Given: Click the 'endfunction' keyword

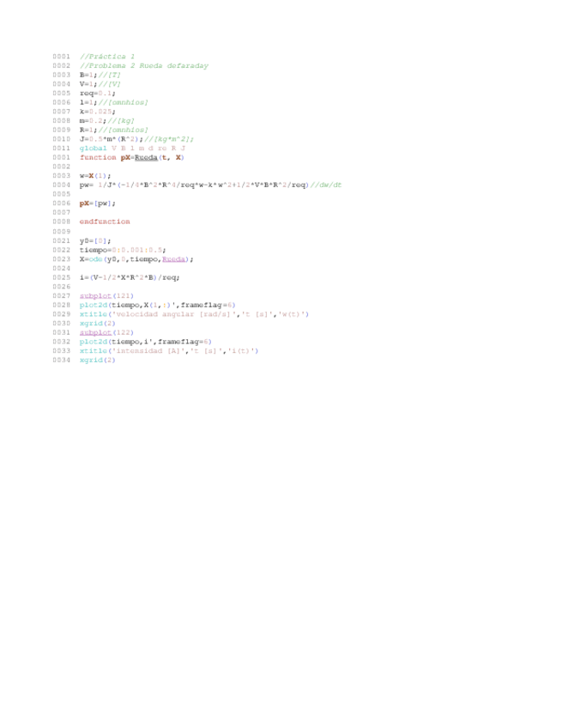Looking at the screenshot, I should point(105,222).
